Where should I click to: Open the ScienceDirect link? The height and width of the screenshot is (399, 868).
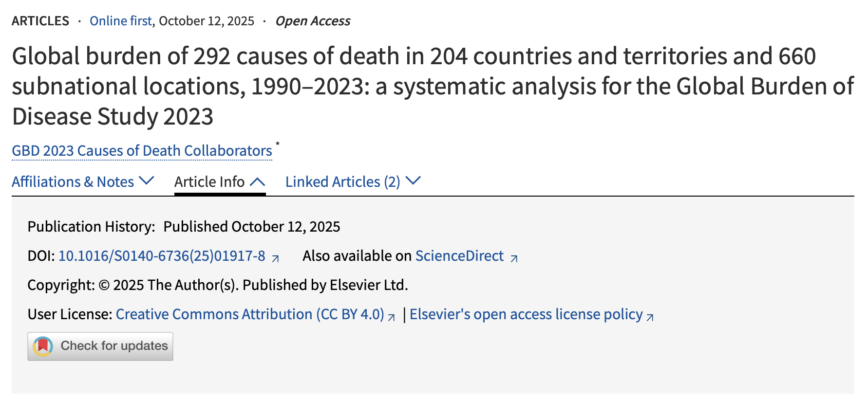point(459,256)
